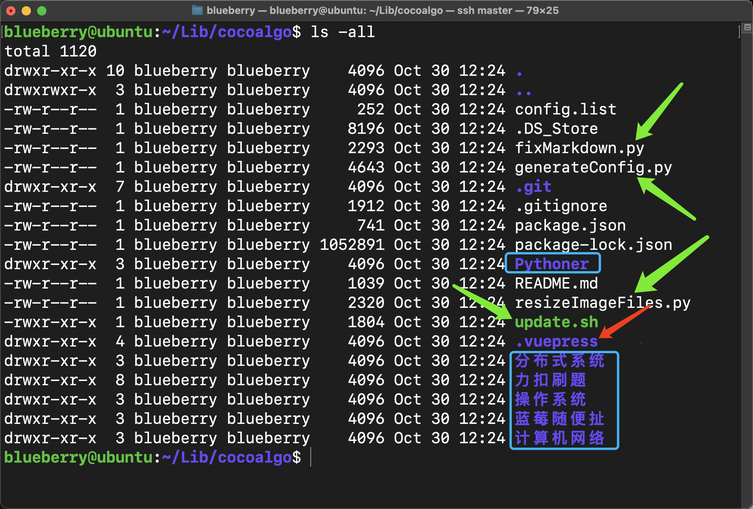Viewport: 753px width, 509px height.
Task: Click the resizeImageFiles.py file name
Action: pos(602,303)
